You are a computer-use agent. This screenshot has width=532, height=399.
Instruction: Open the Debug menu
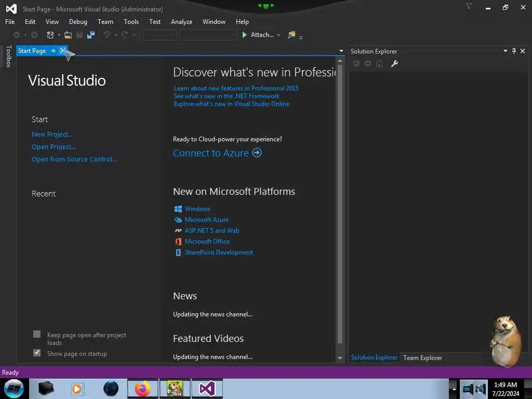pyautogui.click(x=78, y=22)
